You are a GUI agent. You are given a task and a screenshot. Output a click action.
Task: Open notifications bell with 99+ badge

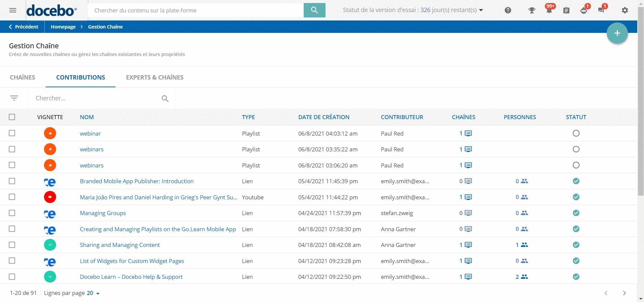tap(549, 10)
